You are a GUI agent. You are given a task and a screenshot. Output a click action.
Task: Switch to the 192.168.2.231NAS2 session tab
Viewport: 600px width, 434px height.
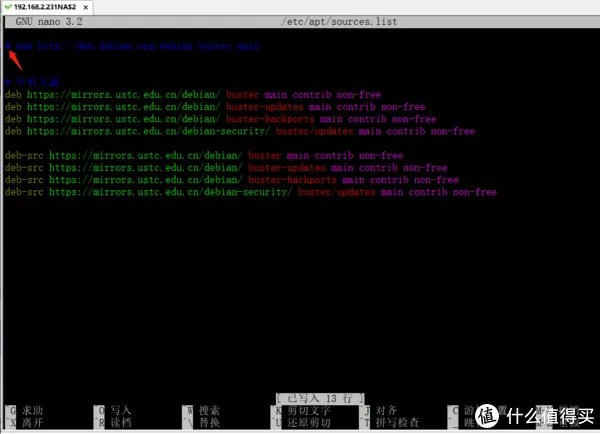(x=45, y=6)
